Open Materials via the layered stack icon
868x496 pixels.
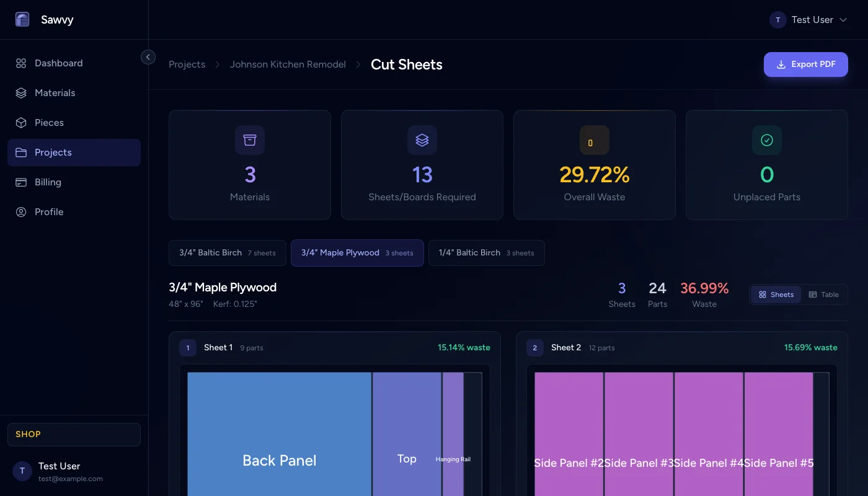click(x=20, y=92)
